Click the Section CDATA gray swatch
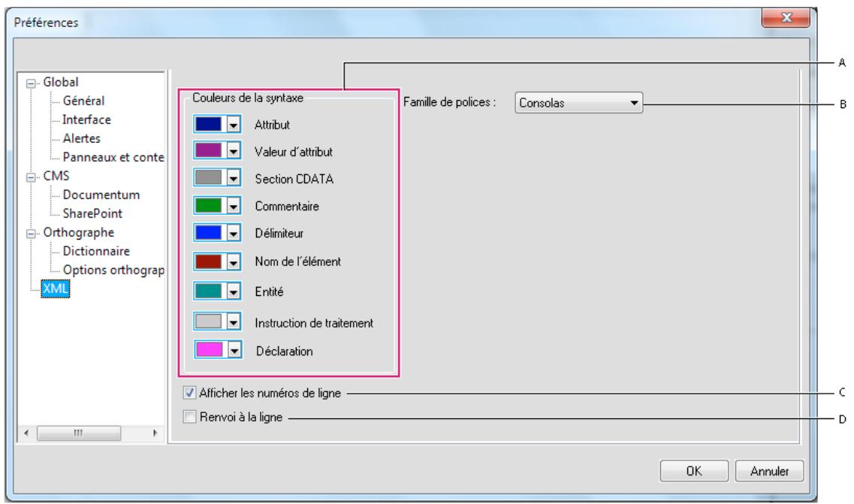Image resolution: width=854 pixels, height=504 pixels. (209, 177)
